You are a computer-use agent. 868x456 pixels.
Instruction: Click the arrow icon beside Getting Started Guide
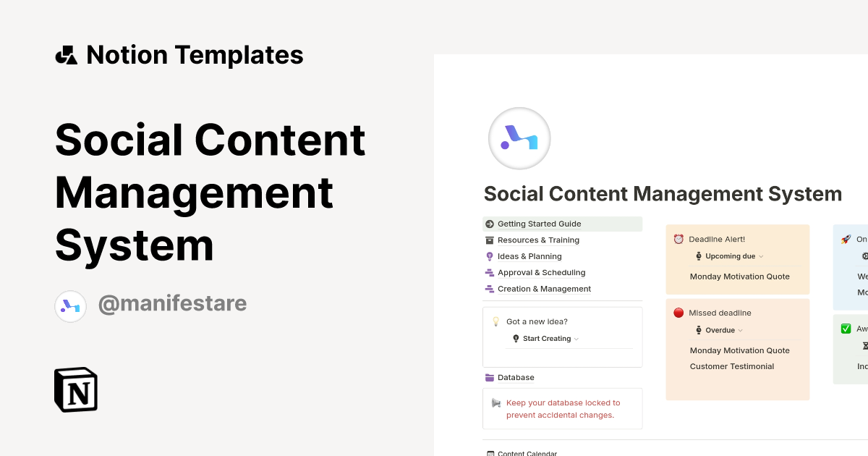click(x=490, y=224)
